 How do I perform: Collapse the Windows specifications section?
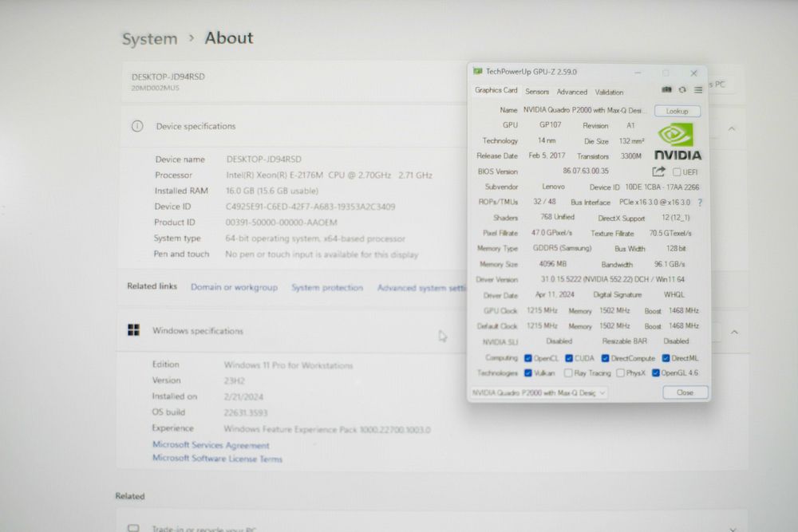pos(734,332)
